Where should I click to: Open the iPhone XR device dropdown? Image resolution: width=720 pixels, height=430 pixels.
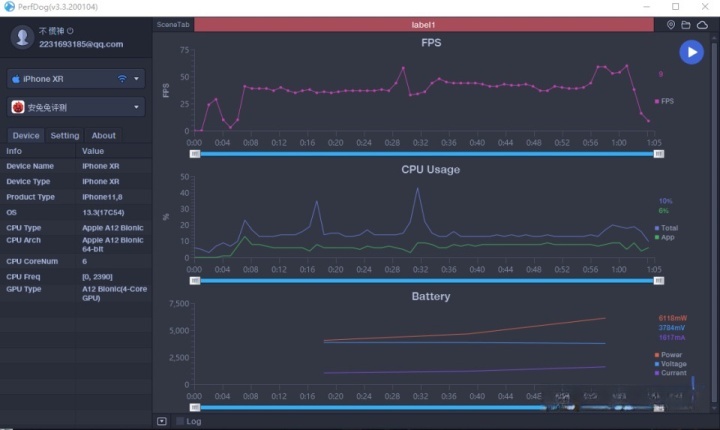pyautogui.click(x=76, y=79)
